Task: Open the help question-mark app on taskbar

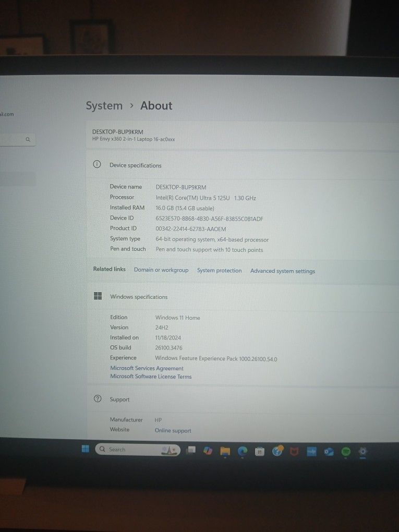Action: (x=277, y=451)
